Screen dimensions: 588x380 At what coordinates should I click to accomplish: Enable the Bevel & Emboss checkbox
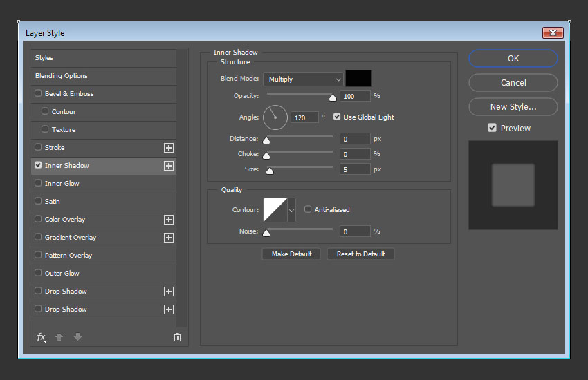coord(38,94)
